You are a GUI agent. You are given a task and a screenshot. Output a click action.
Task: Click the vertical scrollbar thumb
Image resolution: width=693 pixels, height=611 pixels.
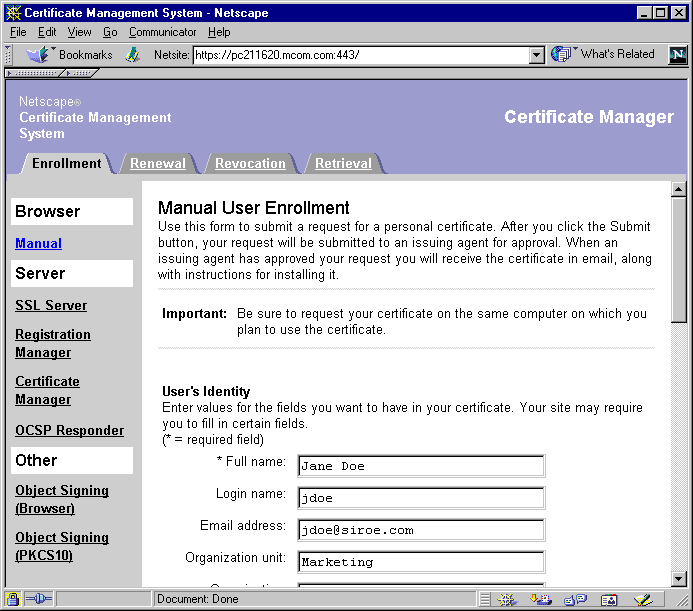(678, 260)
